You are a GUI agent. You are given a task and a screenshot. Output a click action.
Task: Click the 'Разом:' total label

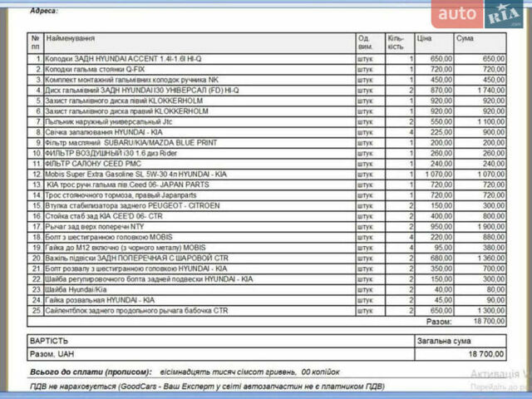[439, 320]
